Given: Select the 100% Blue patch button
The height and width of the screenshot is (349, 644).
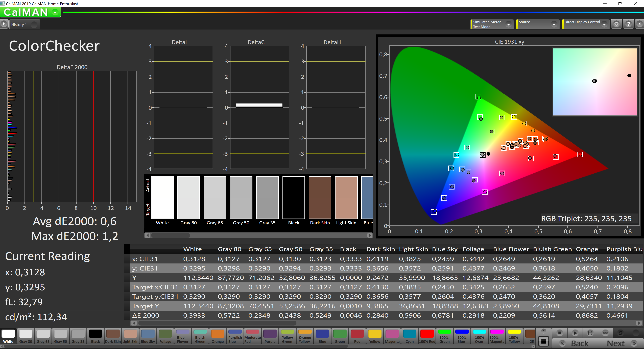Looking at the screenshot, I should 462,336.
